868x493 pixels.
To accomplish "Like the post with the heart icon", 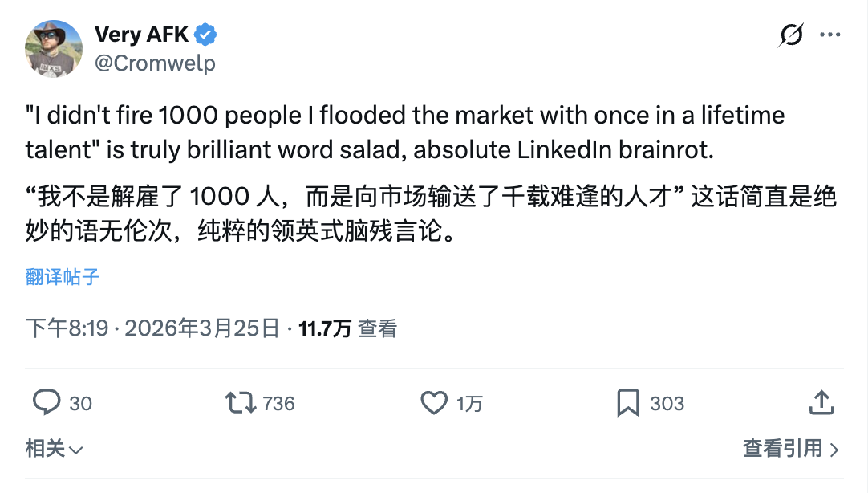I will [x=434, y=402].
